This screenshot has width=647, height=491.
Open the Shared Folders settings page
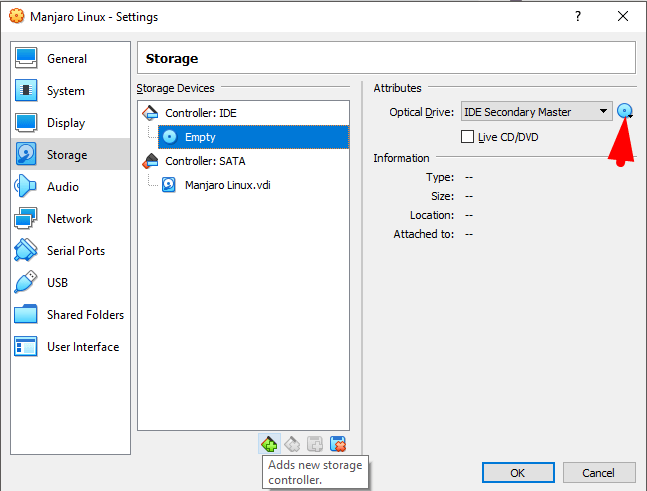pos(85,315)
